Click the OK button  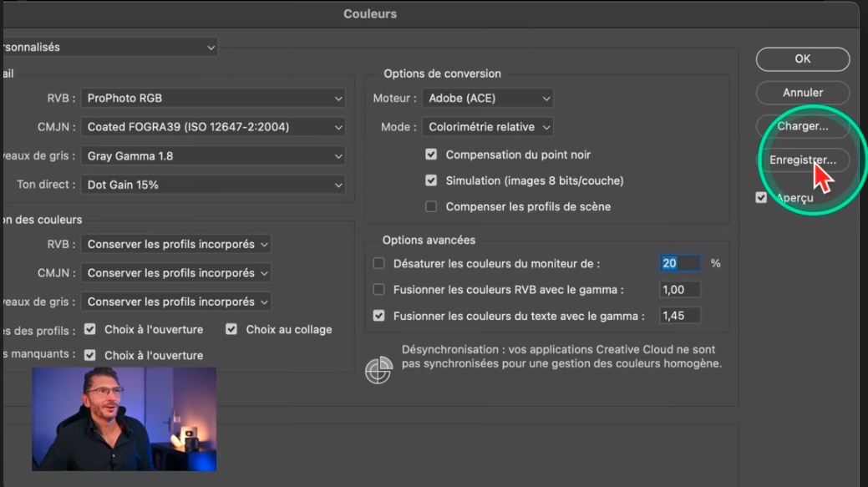click(x=802, y=59)
